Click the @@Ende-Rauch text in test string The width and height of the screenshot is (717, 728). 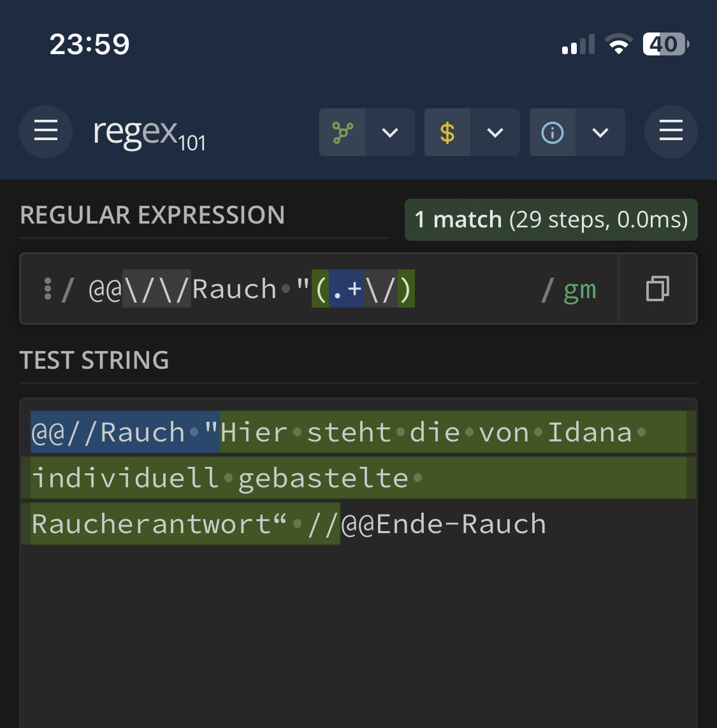coord(444,524)
